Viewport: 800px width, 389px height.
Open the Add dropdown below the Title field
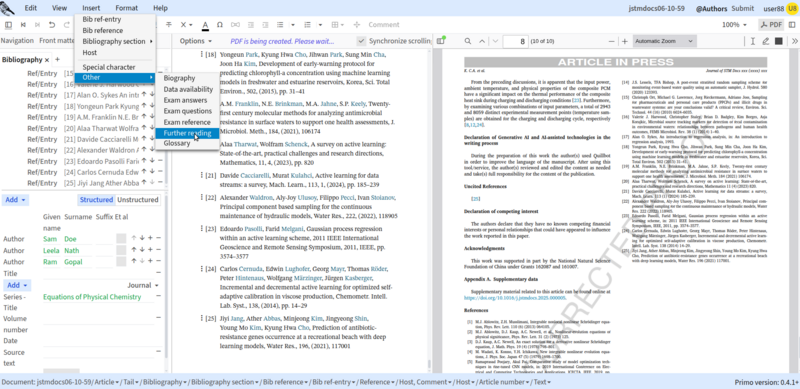point(16,285)
